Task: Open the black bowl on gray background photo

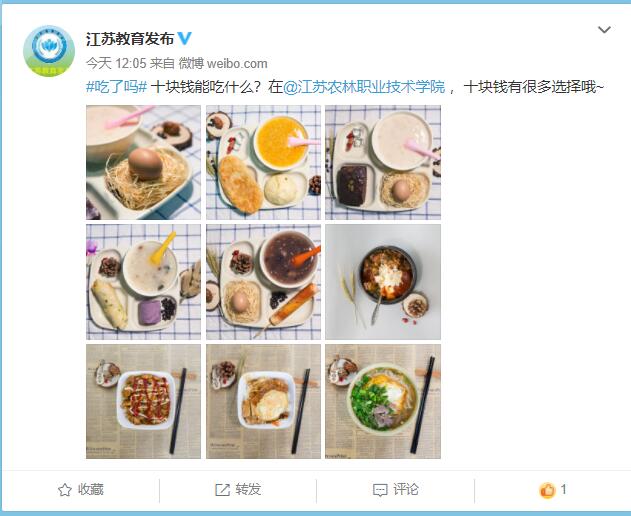Action: 383,282
